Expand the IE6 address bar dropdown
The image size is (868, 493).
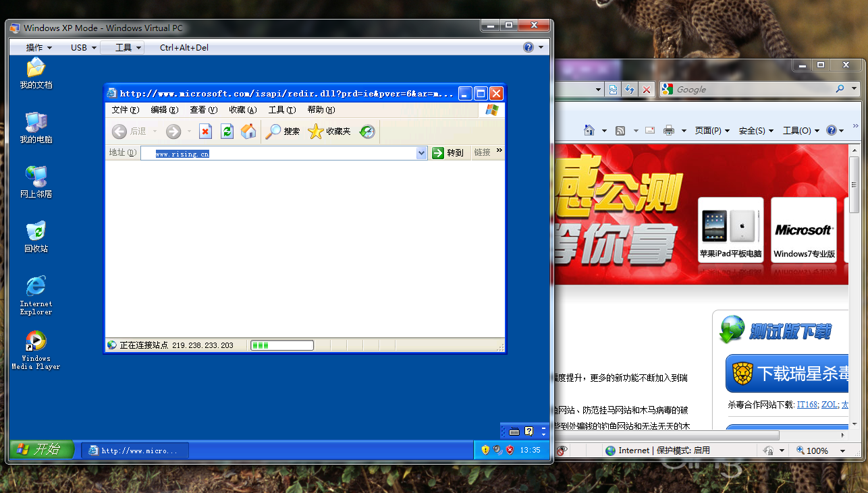coord(422,153)
